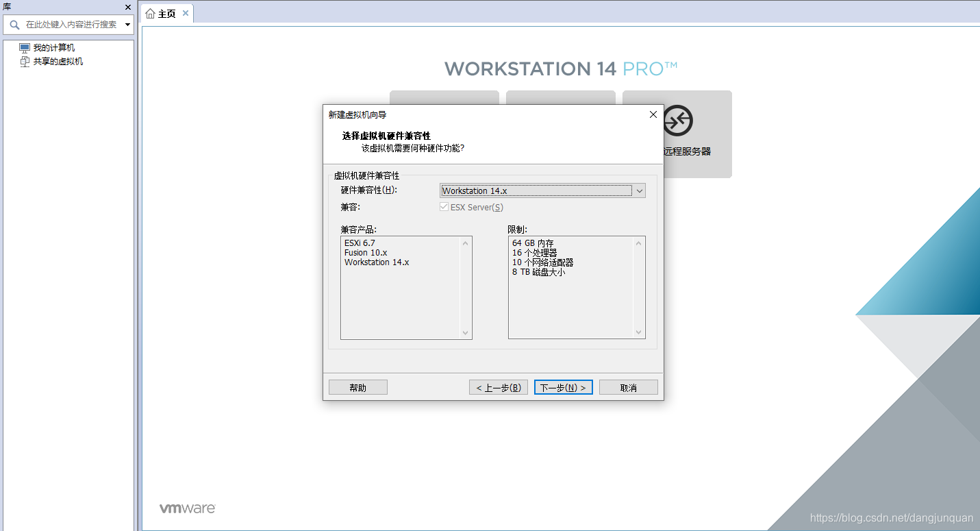Select Workstation 14.x in compatible products list
980x531 pixels.
coord(377,262)
